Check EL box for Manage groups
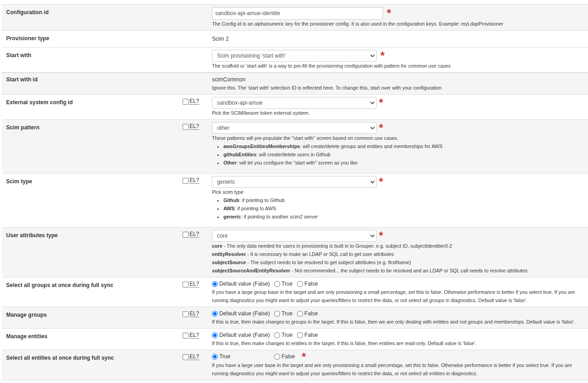The width and height of the screenshot is (588, 383). [x=185, y=314]
